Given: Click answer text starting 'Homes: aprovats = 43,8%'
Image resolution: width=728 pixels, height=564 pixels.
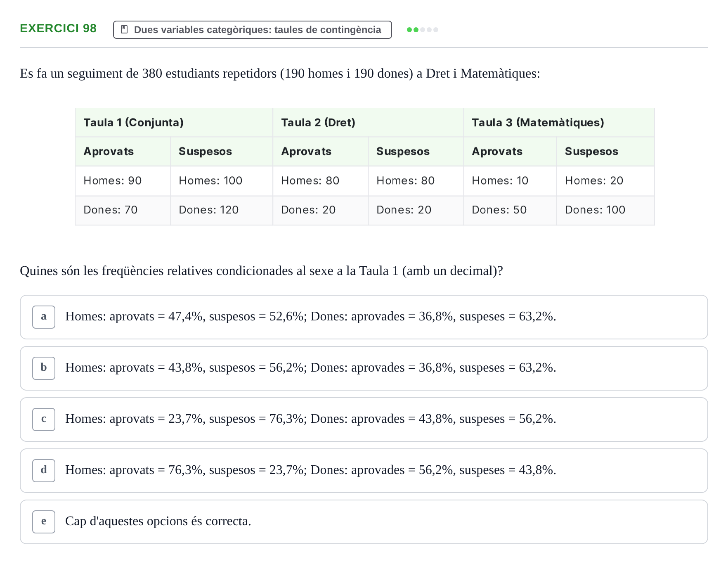Looking at the screenshot, I should point(310,367).
